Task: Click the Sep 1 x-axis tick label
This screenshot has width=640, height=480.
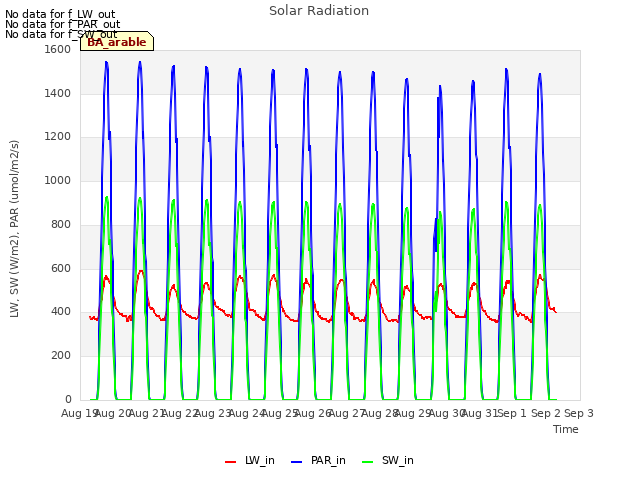Action: tap(512, 413)
